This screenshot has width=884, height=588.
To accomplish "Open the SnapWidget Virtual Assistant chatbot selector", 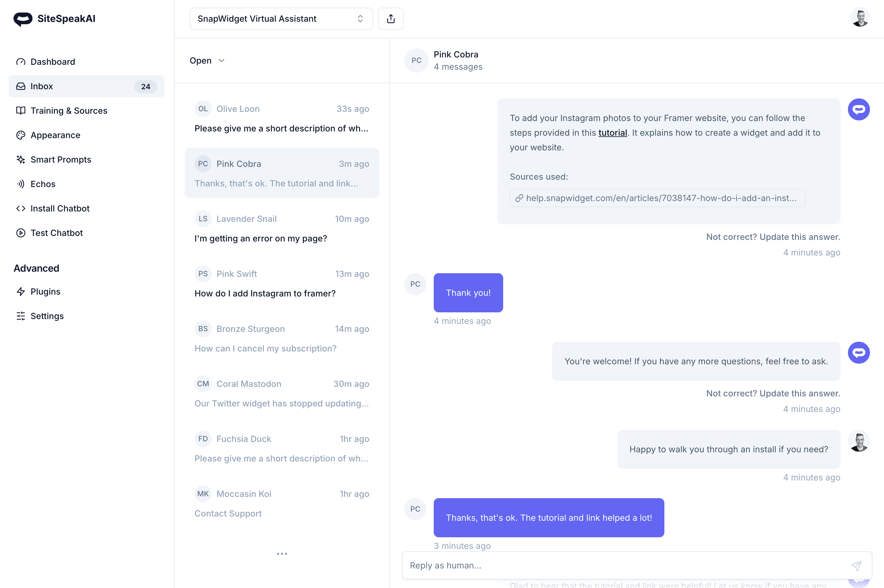I will coord(281,19).
